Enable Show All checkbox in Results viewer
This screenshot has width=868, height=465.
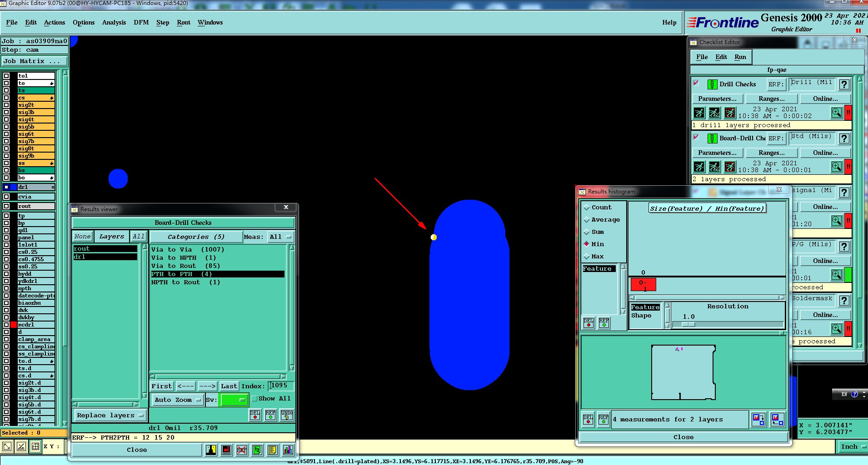tap(254, 399)
